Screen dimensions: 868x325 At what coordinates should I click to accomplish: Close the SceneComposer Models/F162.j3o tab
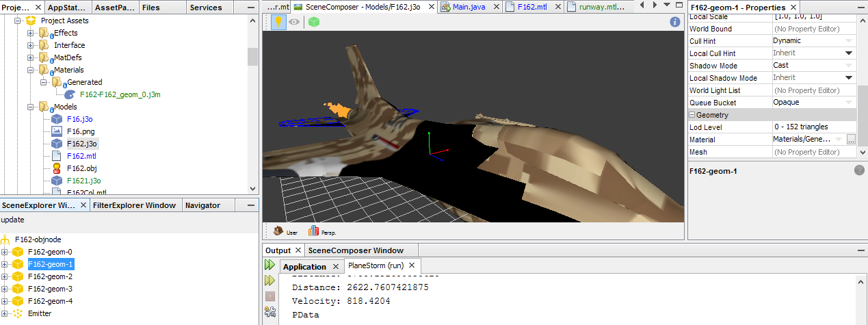click(431, 7)
